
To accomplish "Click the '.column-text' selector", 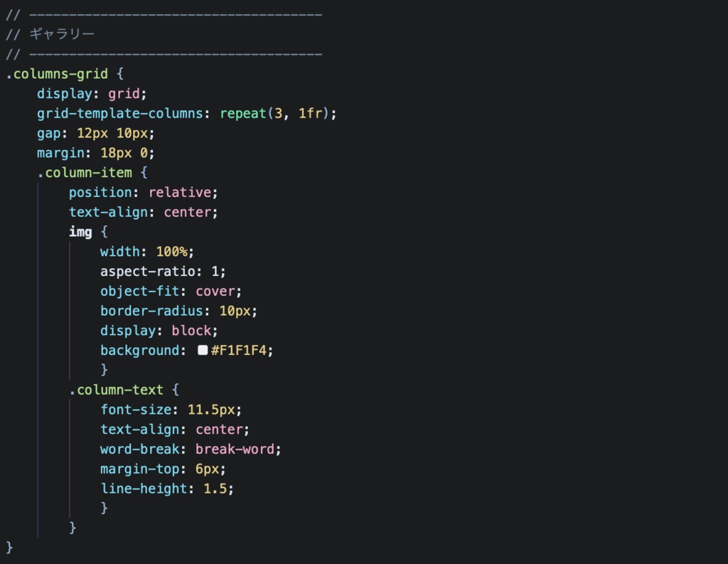I will (x=116, y=390).
